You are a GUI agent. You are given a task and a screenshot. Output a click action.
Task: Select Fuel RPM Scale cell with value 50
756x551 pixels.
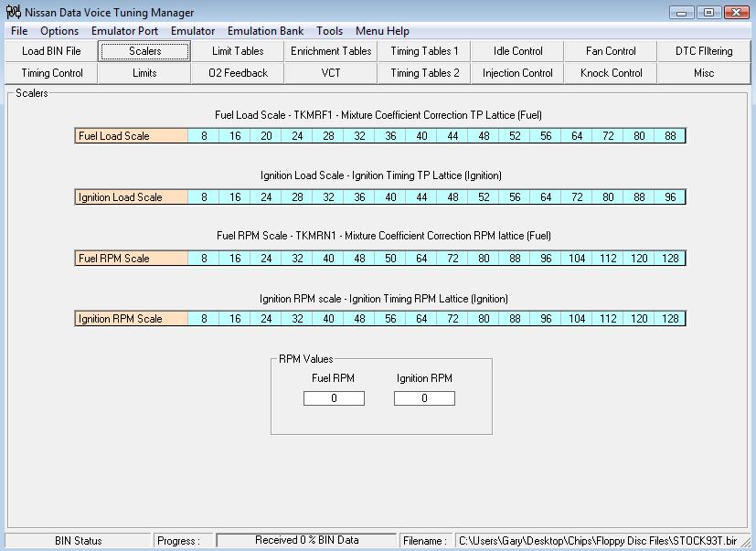[390, 259]
